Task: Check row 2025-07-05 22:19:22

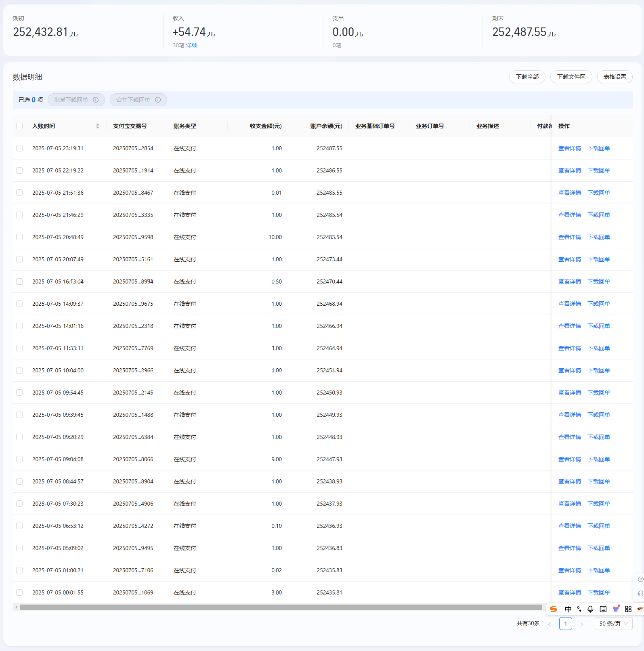Action: click(19, 170)
